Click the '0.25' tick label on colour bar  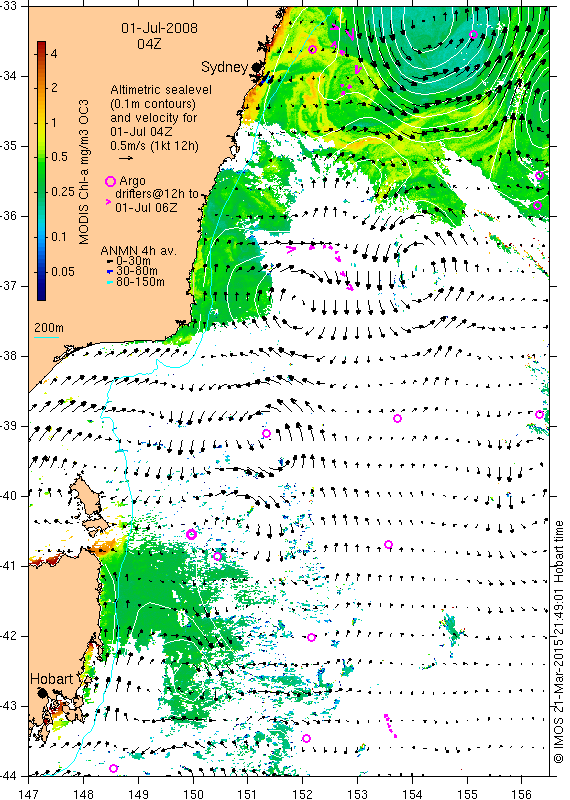pyautogui.click(x=63, y=192)
